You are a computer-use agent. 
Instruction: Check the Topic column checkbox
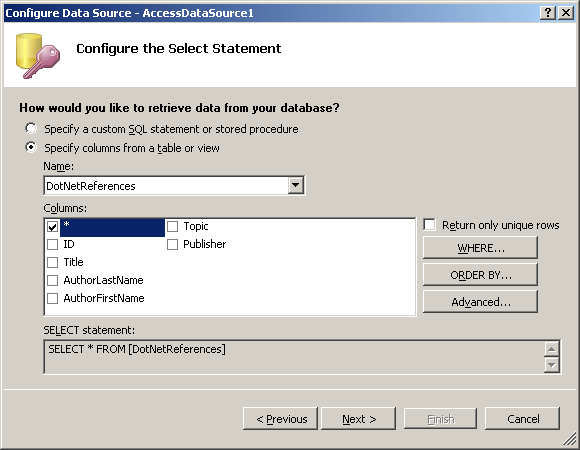click(x=172, y=226)
